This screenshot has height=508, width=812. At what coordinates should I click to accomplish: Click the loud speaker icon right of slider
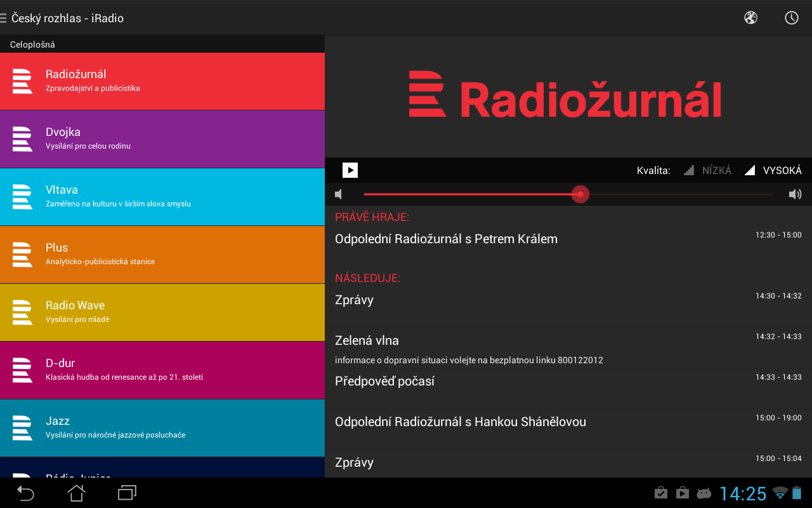pyautogui.click(x=795, y=194)
